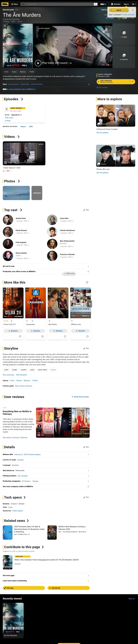The image size is (138, 644).
Task: Select the Mystery genre chip
Action: click(x=23, y=72)
